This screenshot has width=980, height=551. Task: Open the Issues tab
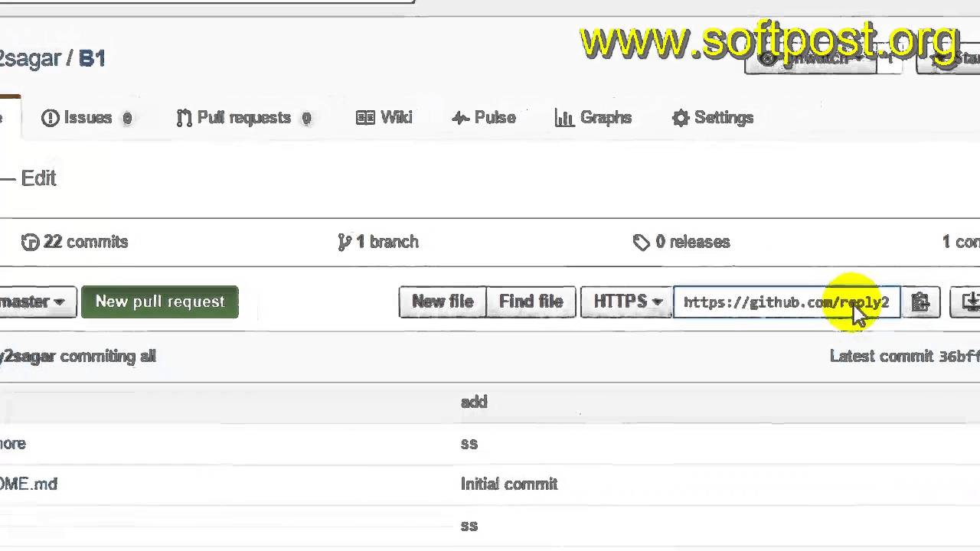tap(87, 118)
